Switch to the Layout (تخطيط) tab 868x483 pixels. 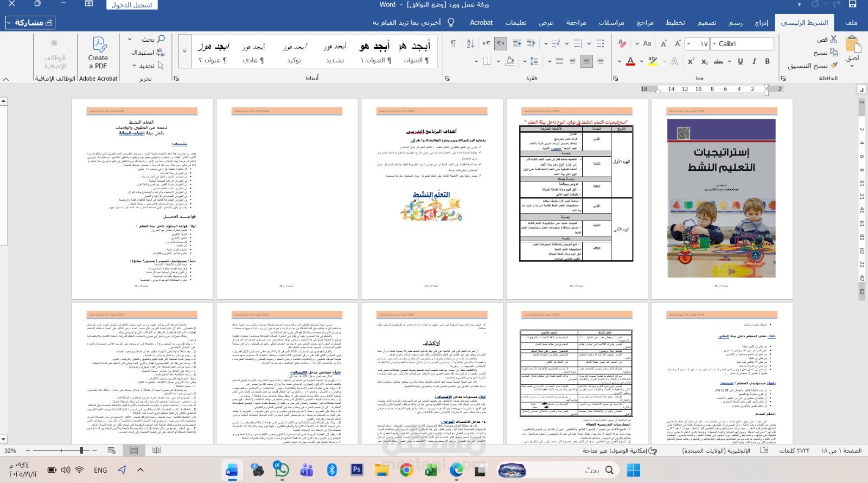[675, 22]
